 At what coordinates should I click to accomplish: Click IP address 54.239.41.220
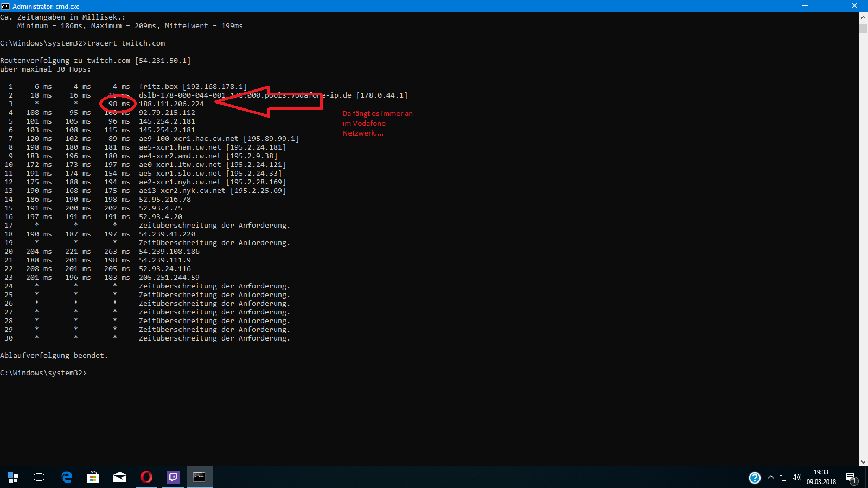pos(167,234)
